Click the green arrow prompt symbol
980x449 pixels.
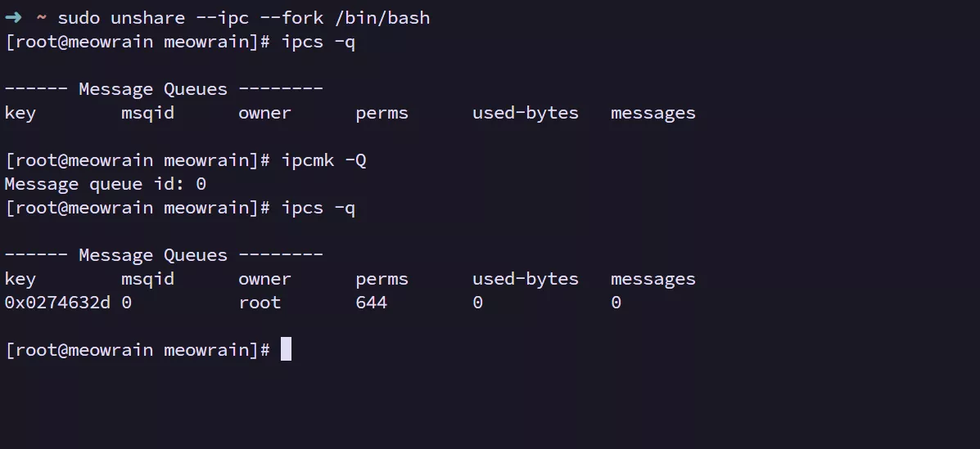click(13, 18)
